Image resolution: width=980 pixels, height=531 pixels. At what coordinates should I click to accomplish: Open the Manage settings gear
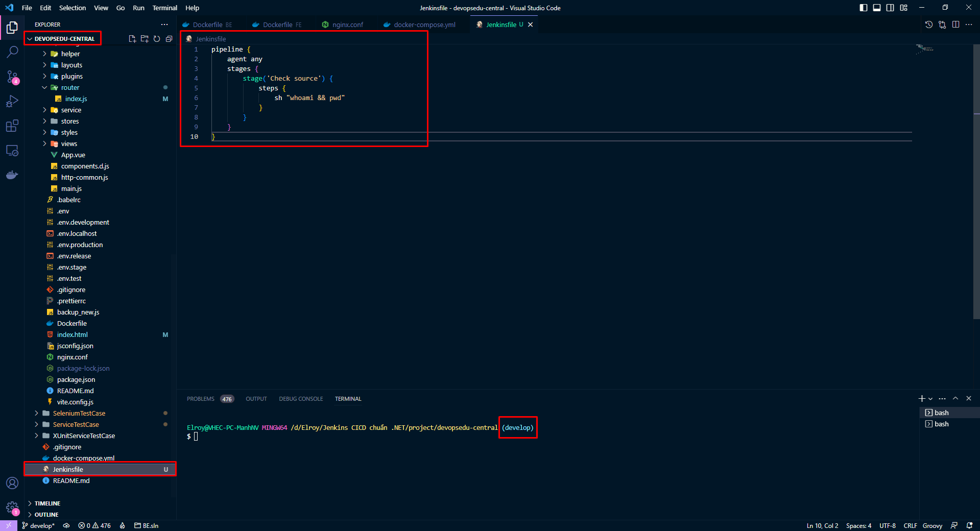coord(12,508)
